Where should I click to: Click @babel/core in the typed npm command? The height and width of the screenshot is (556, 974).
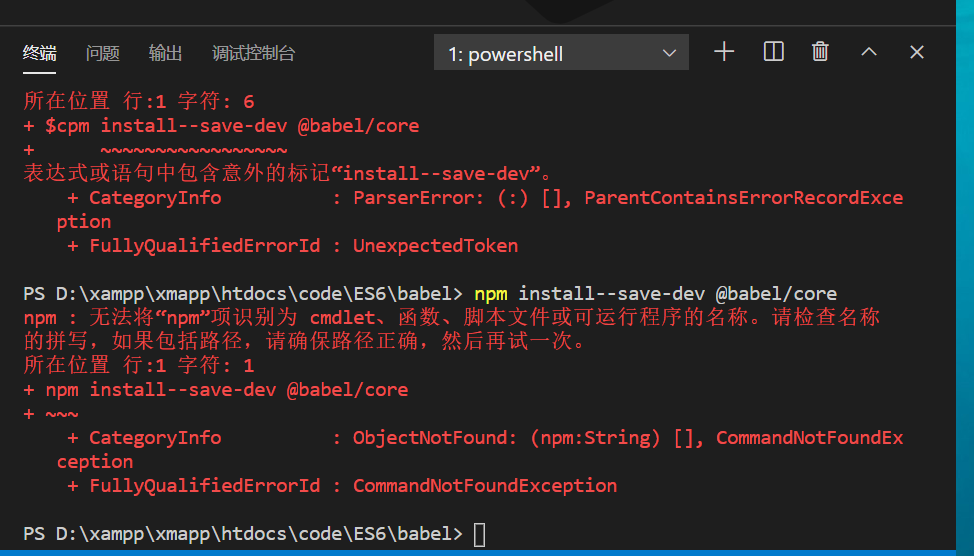776,294
